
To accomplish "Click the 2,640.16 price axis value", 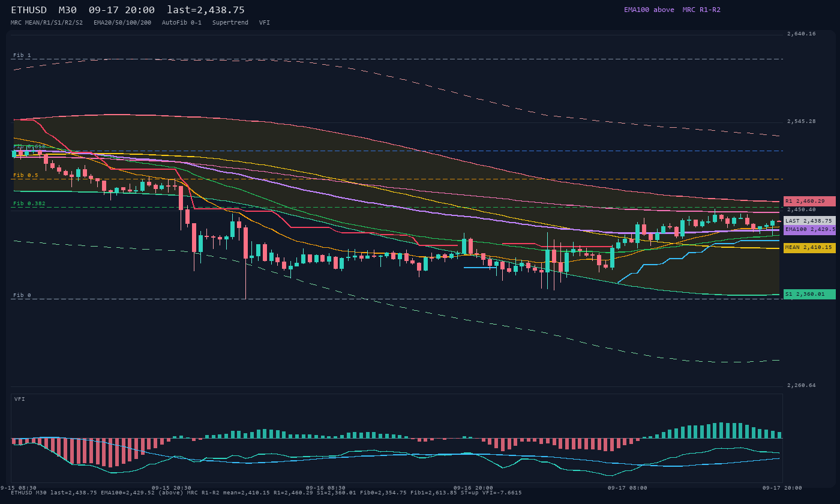I will tap(802, 34).
